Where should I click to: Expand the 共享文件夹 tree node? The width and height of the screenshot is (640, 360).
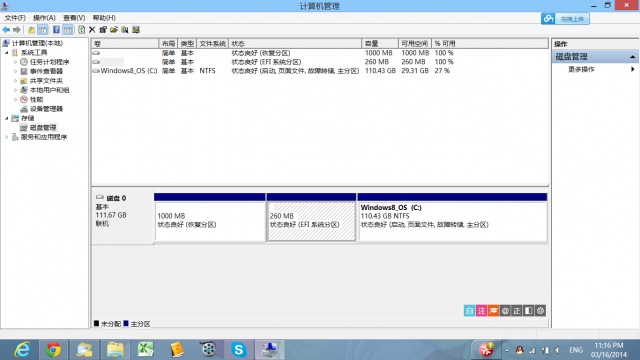coord(16,81)
